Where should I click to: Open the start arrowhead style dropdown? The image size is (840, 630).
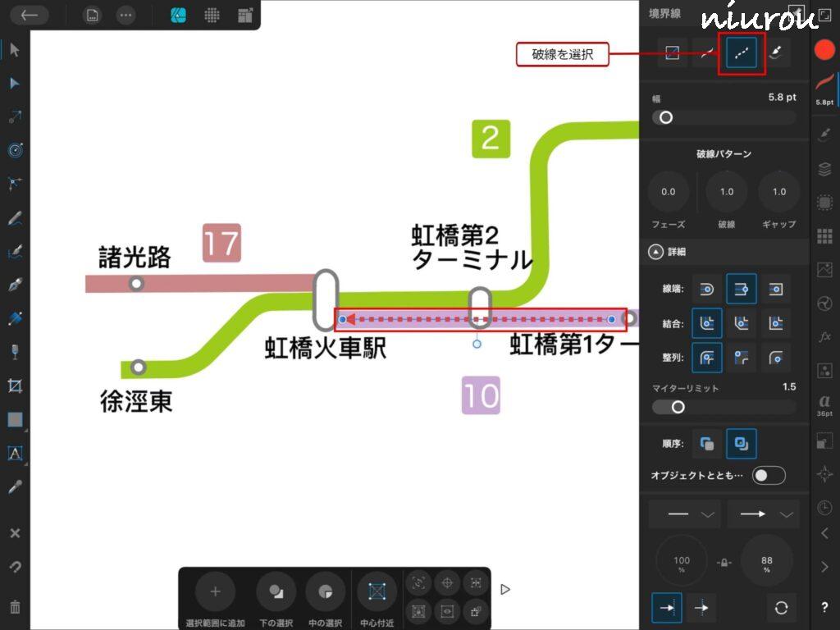click(685, 514)
